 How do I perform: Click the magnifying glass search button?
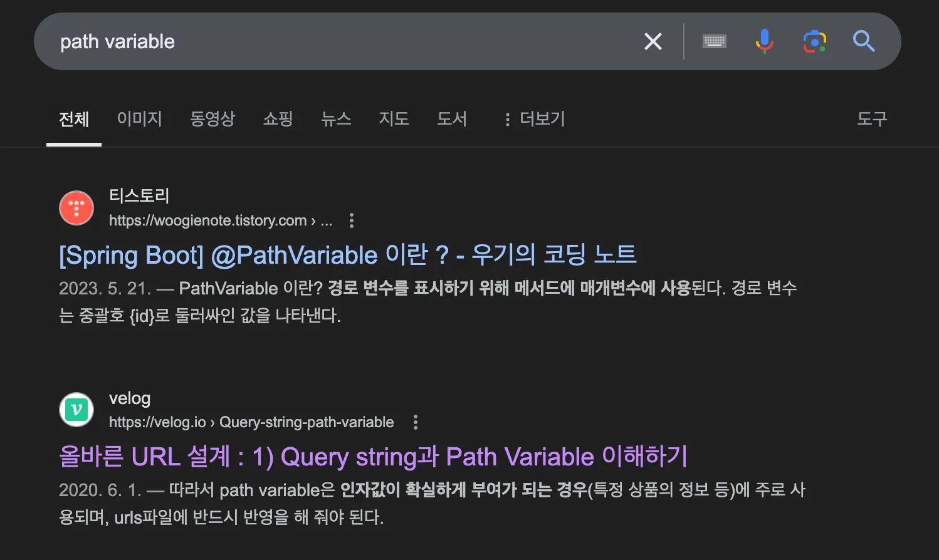[864, 41]
